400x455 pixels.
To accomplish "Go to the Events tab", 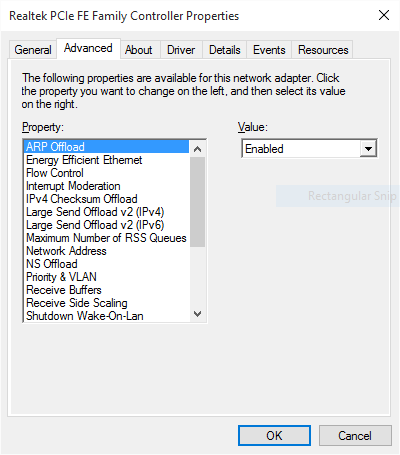I will pyautogui.click(x=269, y=50).
